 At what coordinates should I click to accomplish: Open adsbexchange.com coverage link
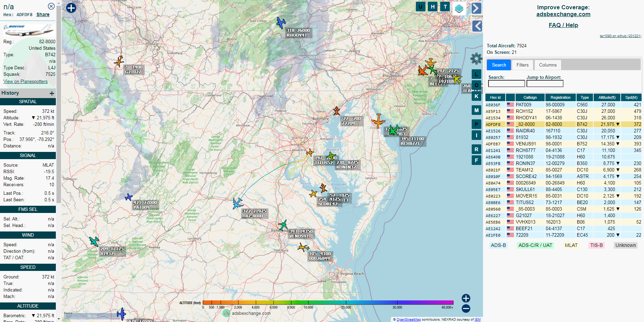point(563,14)
